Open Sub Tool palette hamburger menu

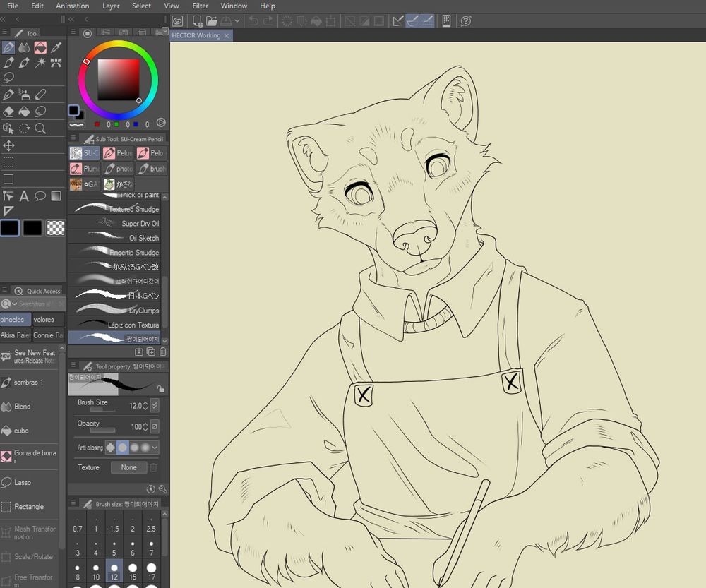point(73,138)
